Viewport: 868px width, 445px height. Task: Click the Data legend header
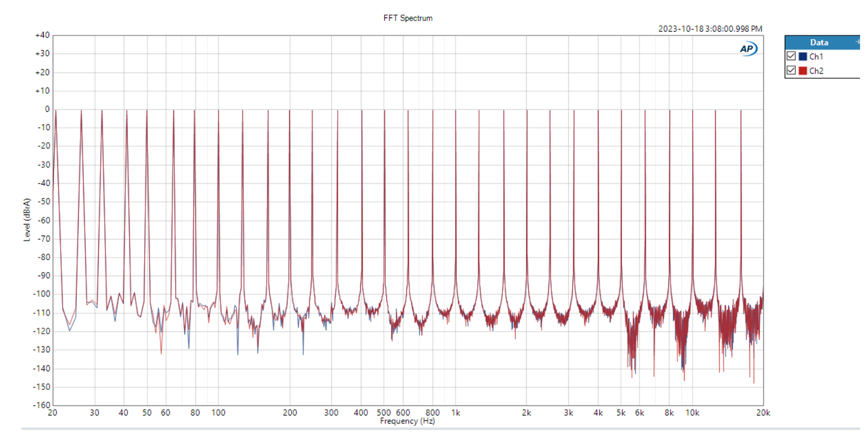(x=818, y=42)
